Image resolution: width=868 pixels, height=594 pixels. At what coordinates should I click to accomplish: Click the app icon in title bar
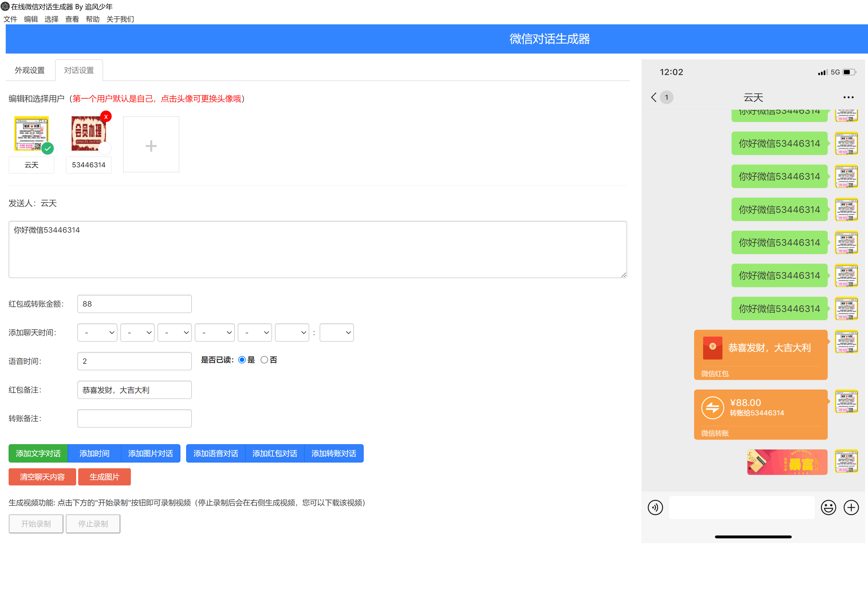tap(5, 7)
